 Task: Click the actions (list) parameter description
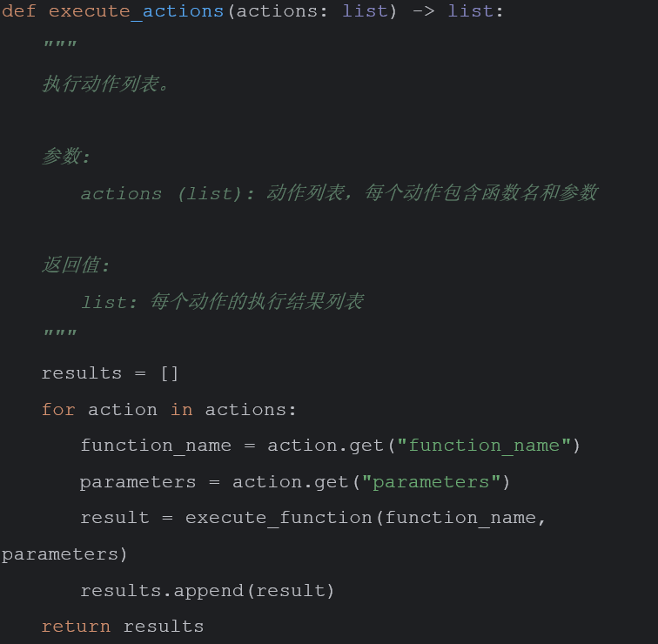coord(339,193)
